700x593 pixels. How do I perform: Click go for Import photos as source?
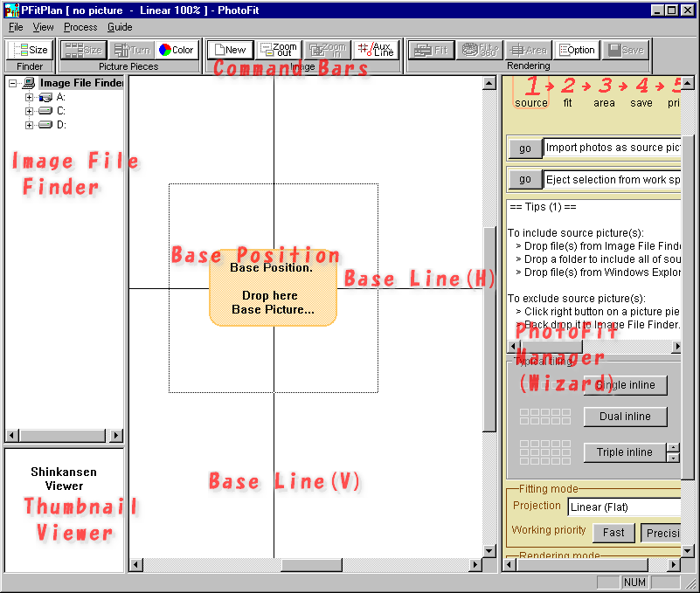click(x=525, y=148)
